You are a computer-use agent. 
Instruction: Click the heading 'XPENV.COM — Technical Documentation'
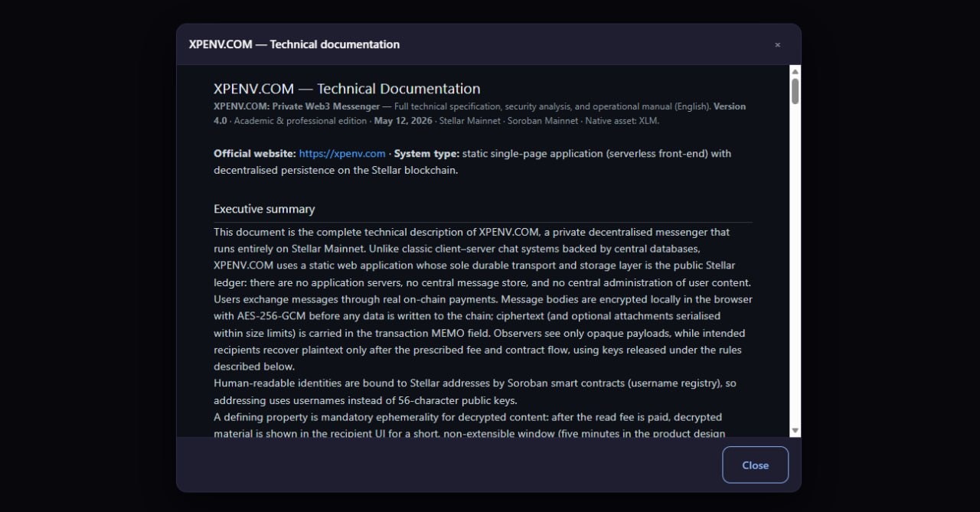coord(347,89)
